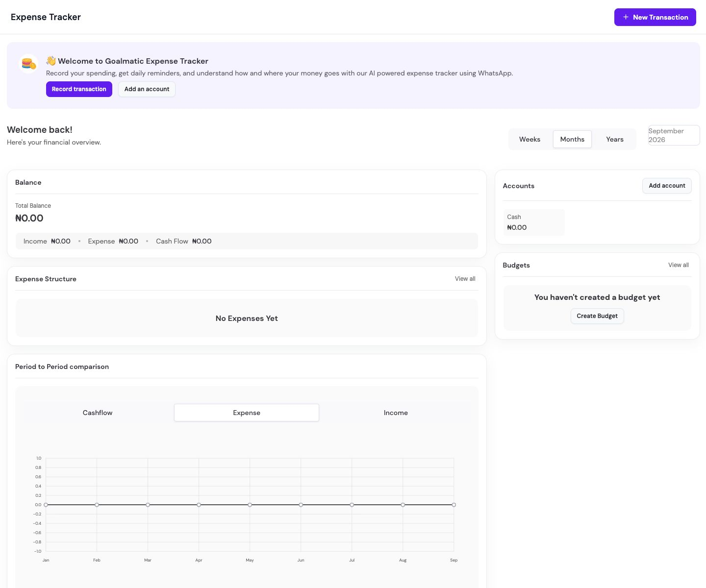The image size is (706, 588).
Task: Click the Cash Flow label in summary
Action: (x=172, y=241)
